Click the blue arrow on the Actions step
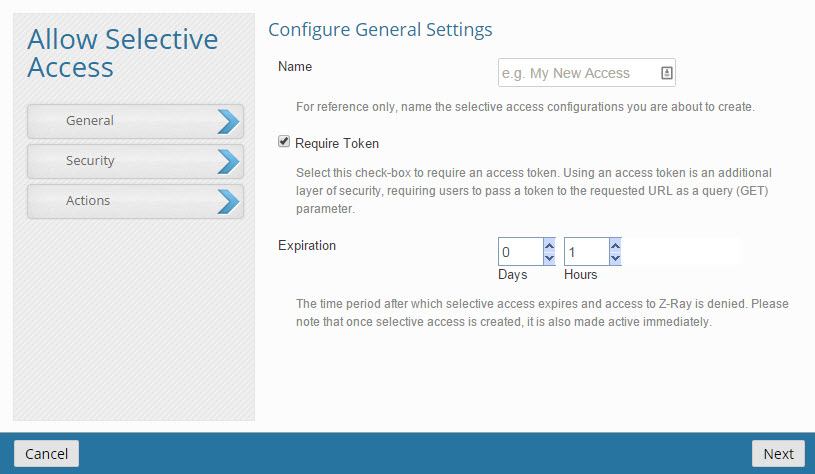 pos(228,201)
